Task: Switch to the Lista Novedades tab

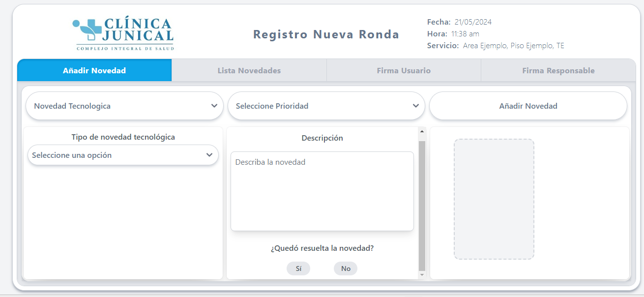Action: (x=249, y=70)
